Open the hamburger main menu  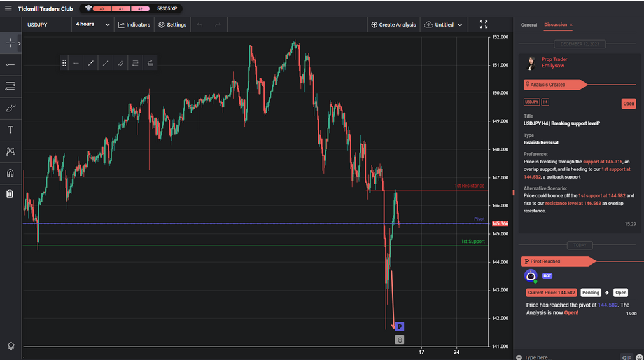pos(8,9)
